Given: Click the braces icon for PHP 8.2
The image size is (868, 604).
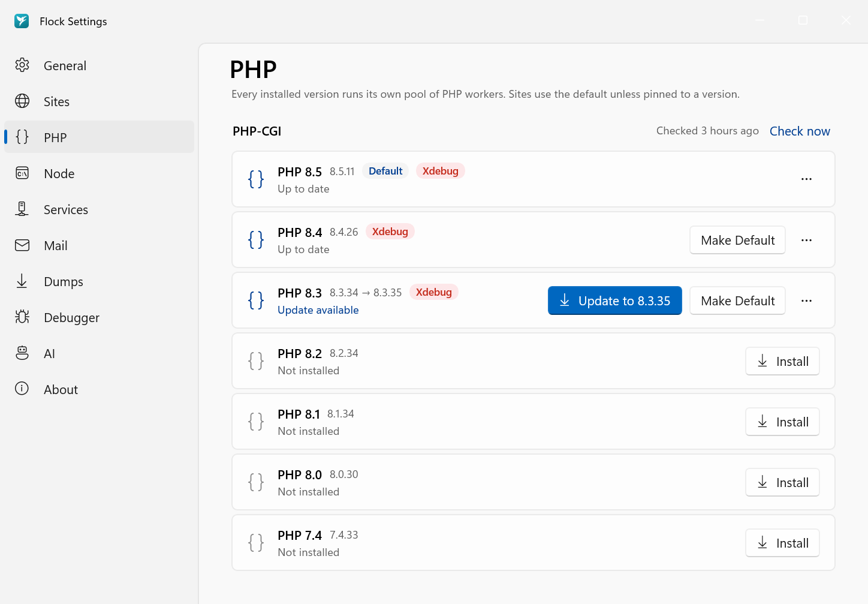Looking at the screenshot, I should point(256,361).
